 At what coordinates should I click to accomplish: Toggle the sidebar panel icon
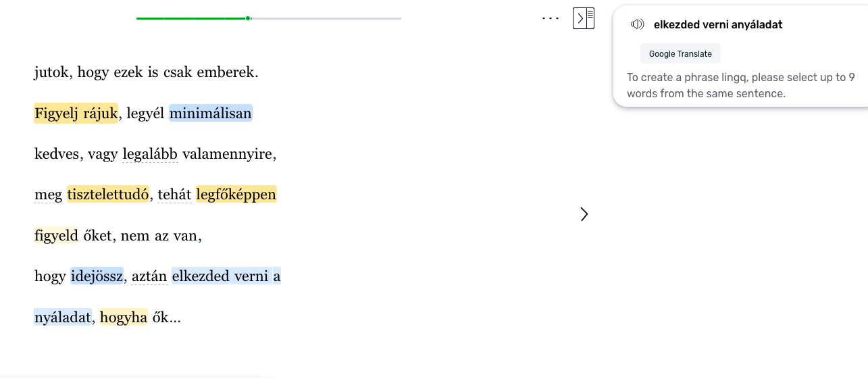pos(583,18)
